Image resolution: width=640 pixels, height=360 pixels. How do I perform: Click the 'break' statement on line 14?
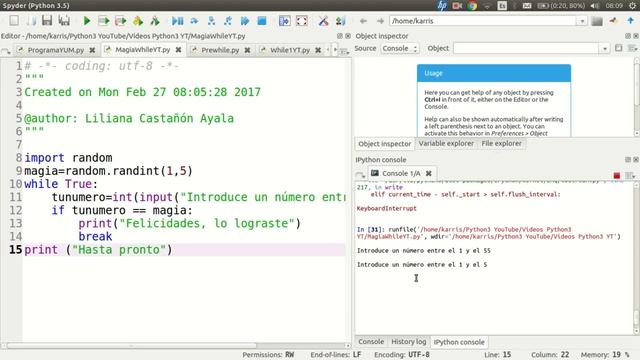click(x=95, y=236)
